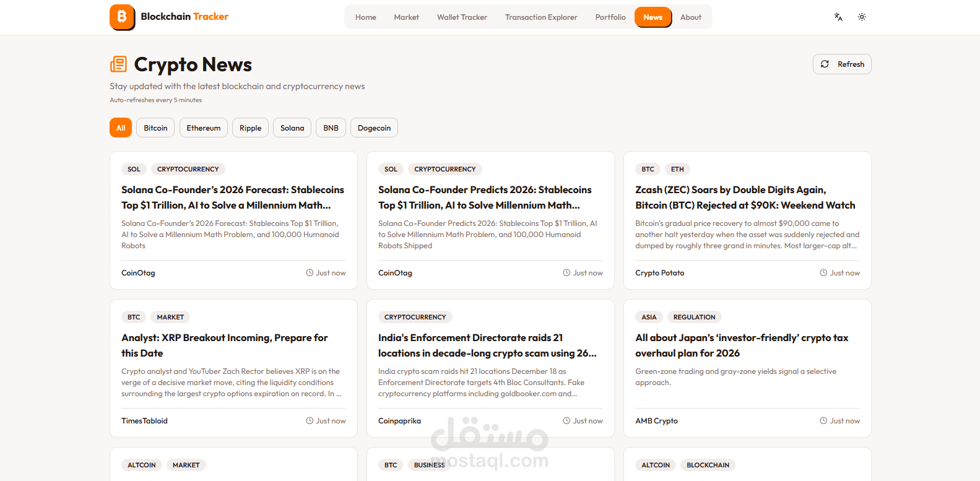980x481 pixels.
Task: Click the 'Auto-refreshes every 5 minutes' note
Action: [x=156, y=100]
